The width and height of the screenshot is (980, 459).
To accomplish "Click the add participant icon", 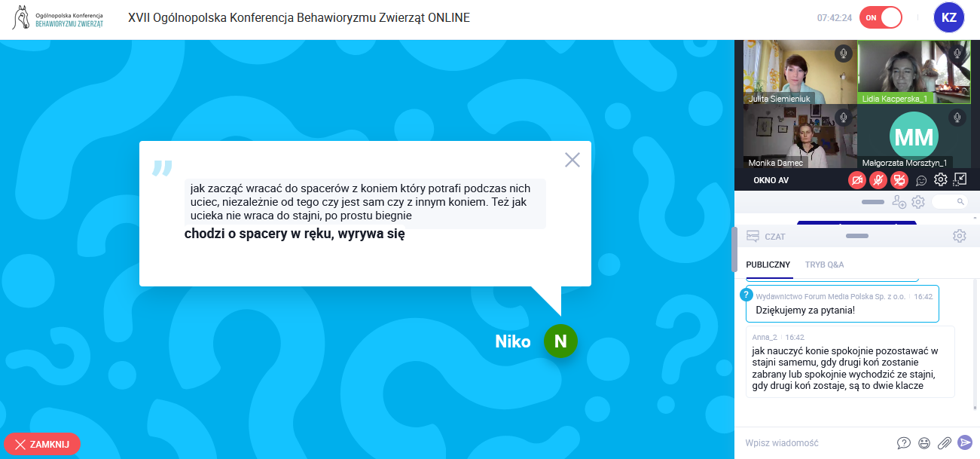I will (x=899, y=202).
